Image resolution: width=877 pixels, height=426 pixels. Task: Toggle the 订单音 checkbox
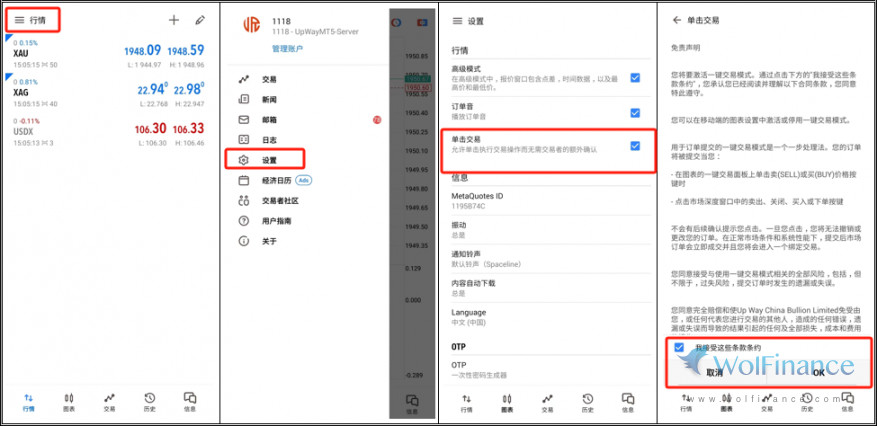[635, 113]
